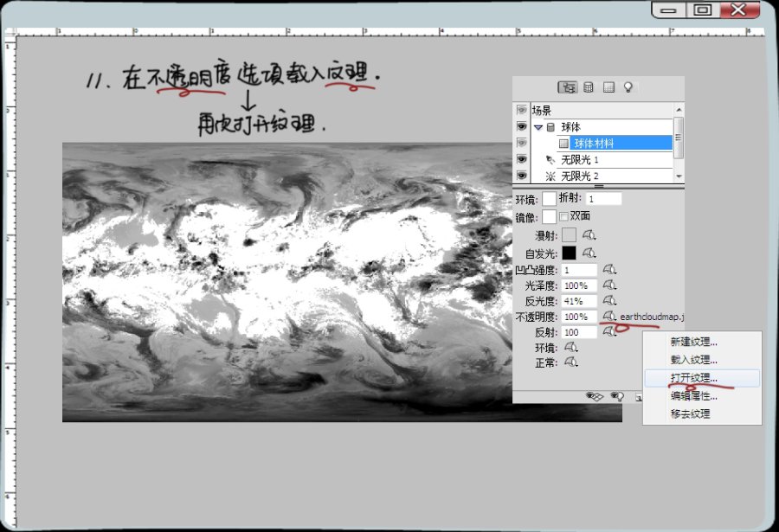Open 漫射 color swatch
Image resolution: width=779 pixels, height=532 pixels.
[569, 235]
